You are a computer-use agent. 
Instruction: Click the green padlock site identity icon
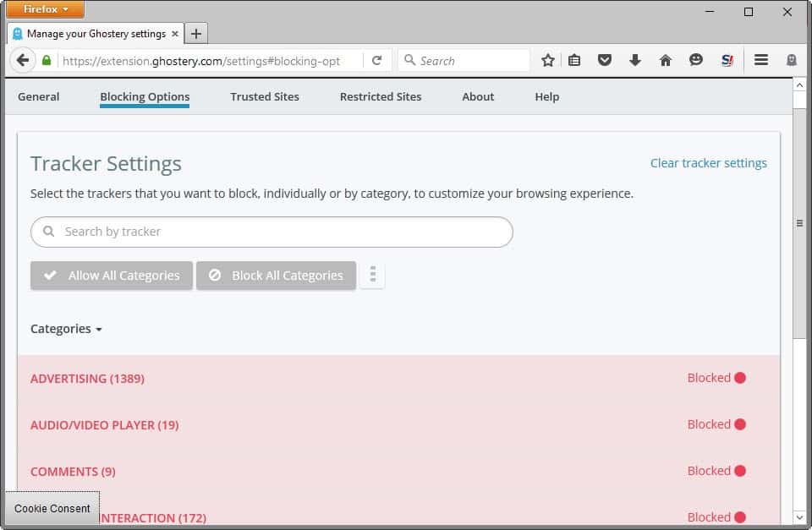click(x=47, y=61)
